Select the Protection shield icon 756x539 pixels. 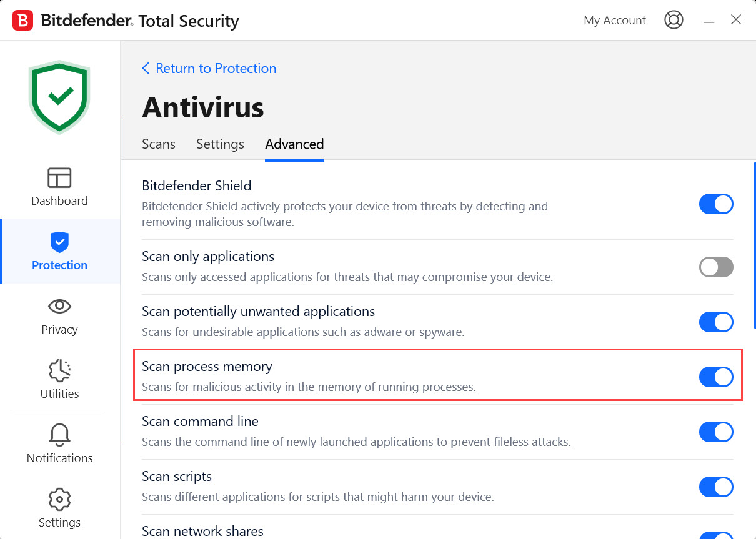(59, 242)
